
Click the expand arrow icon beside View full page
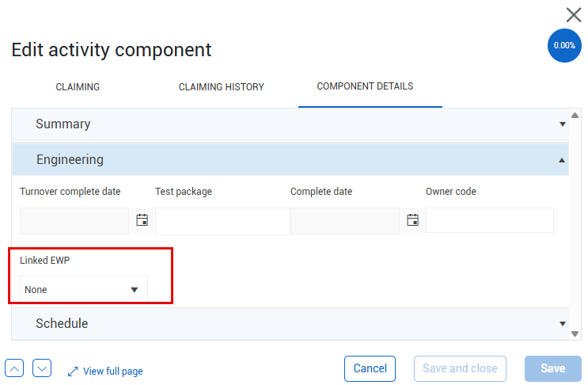tap(73, 372)
